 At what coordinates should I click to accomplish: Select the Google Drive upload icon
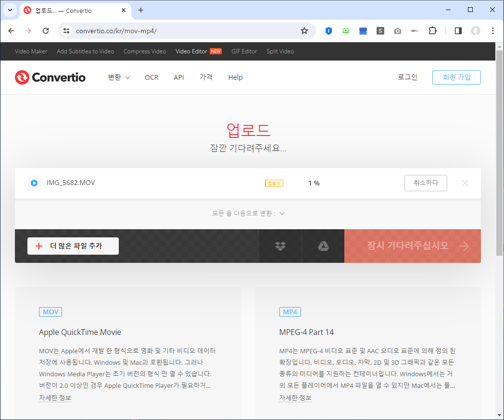point(323,246)
